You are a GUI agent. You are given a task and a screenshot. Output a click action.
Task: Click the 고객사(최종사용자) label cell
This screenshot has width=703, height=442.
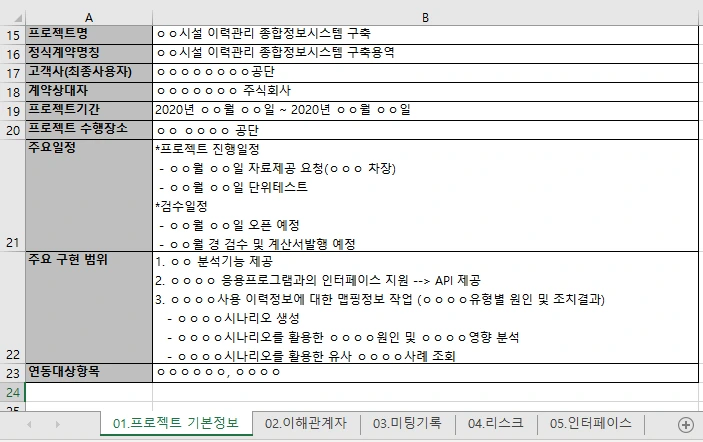pos(89,73)
